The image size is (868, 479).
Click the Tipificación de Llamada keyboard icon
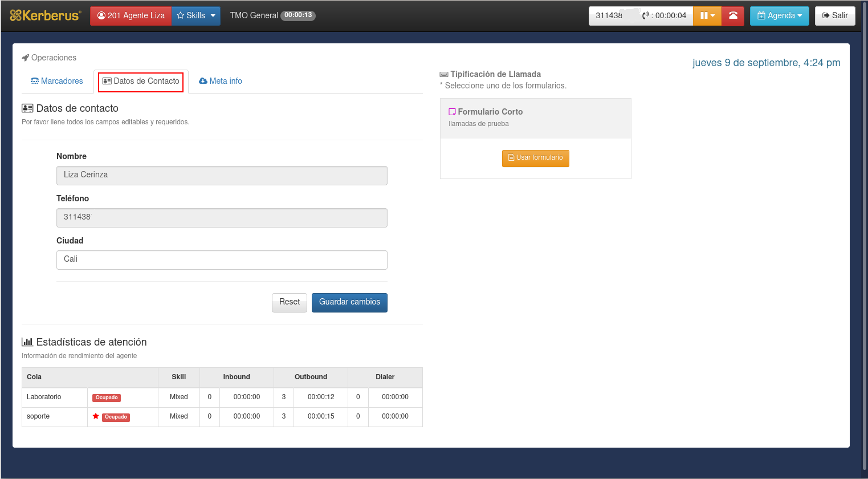[444, 75]
